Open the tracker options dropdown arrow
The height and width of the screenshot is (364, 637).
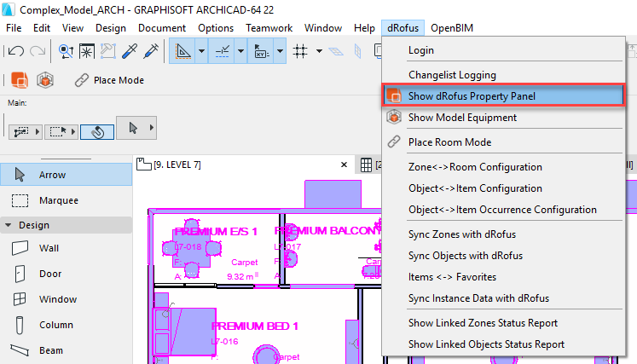[280, 51]
